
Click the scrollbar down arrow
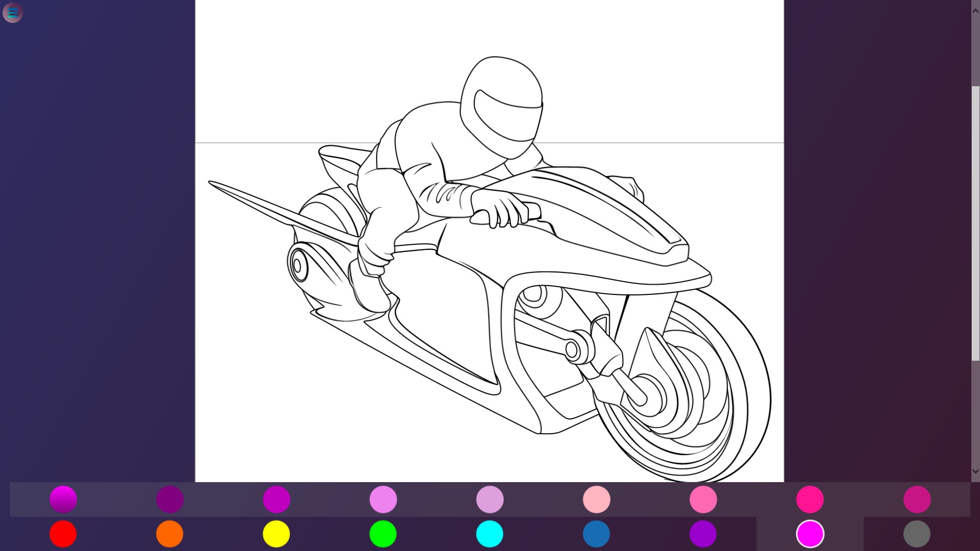click(x=975, y=471)
